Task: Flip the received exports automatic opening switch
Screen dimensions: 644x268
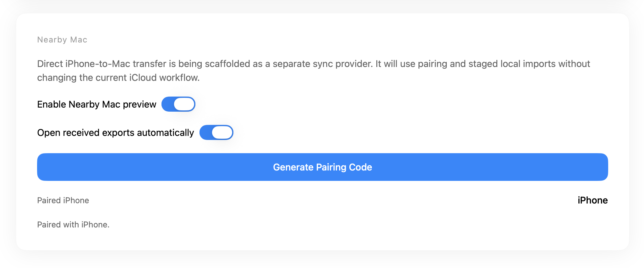Action: click(x=216, y=132)
